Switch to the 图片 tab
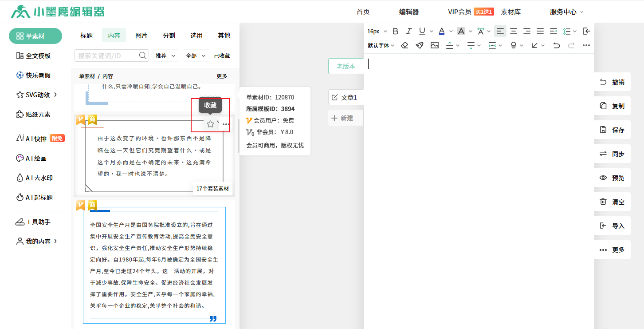 tap(141, 36)
